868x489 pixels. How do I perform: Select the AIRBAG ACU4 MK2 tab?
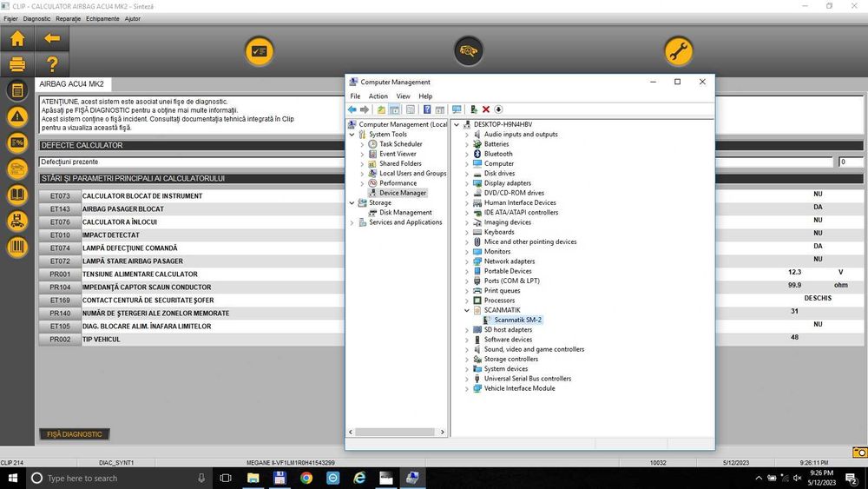(72, 84)
